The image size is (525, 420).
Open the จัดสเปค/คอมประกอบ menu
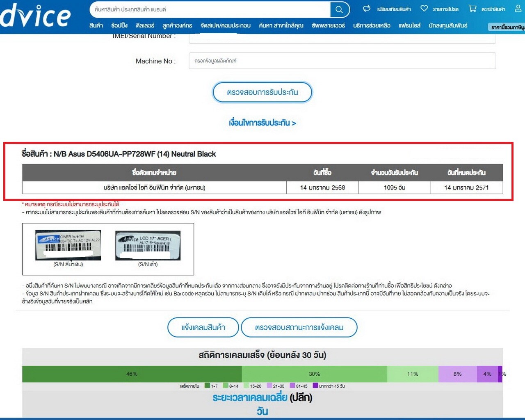point(226,25)
